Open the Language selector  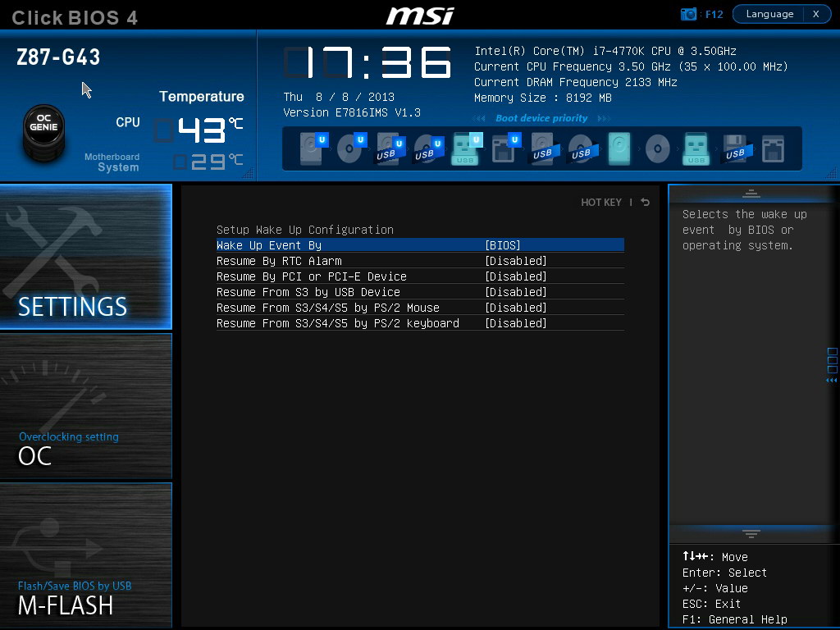769,14
